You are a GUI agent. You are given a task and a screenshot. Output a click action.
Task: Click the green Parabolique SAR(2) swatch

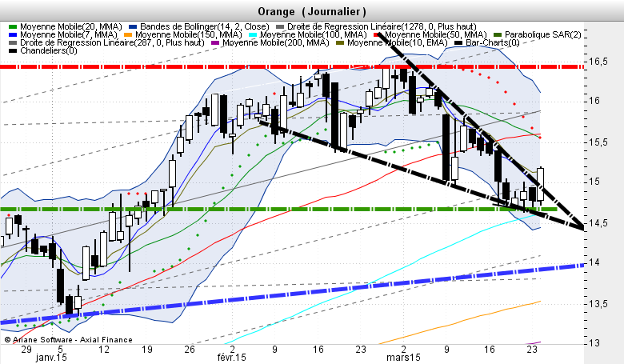[x=498, y=34]
